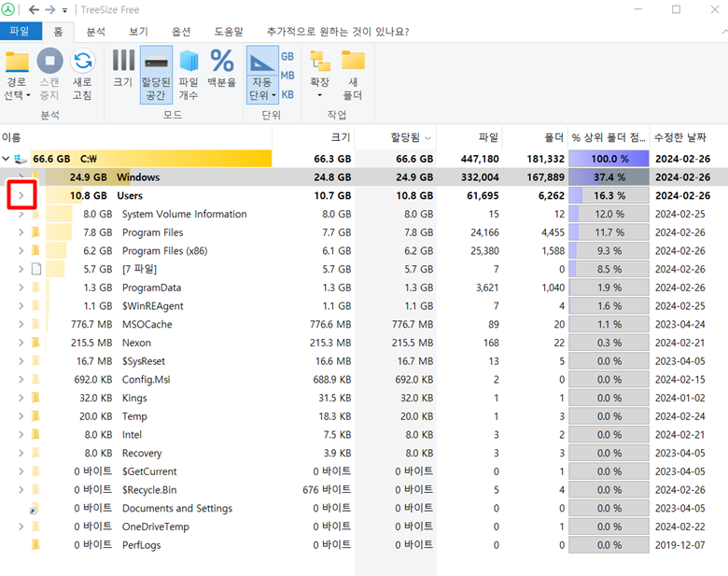Screen dimensions: 728x576
Task: Sort by the % 상위 폴더 column header
Action: tap(609, 137)
